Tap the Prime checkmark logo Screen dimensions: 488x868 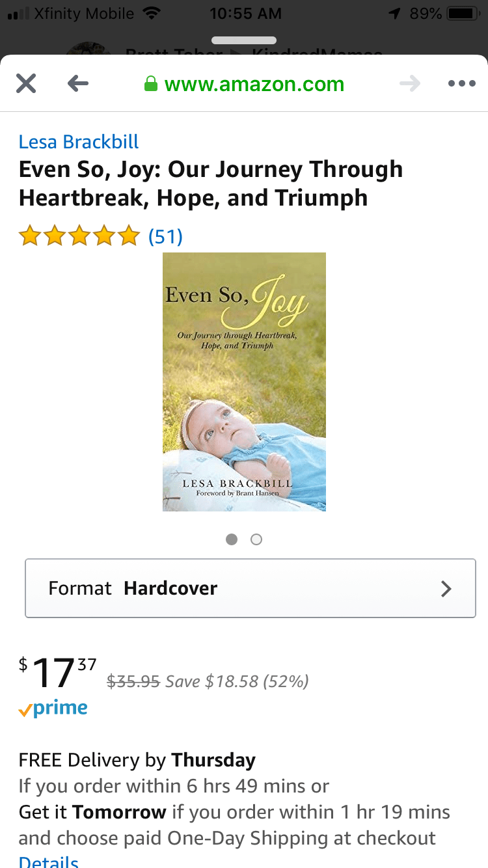pos(53,709)
